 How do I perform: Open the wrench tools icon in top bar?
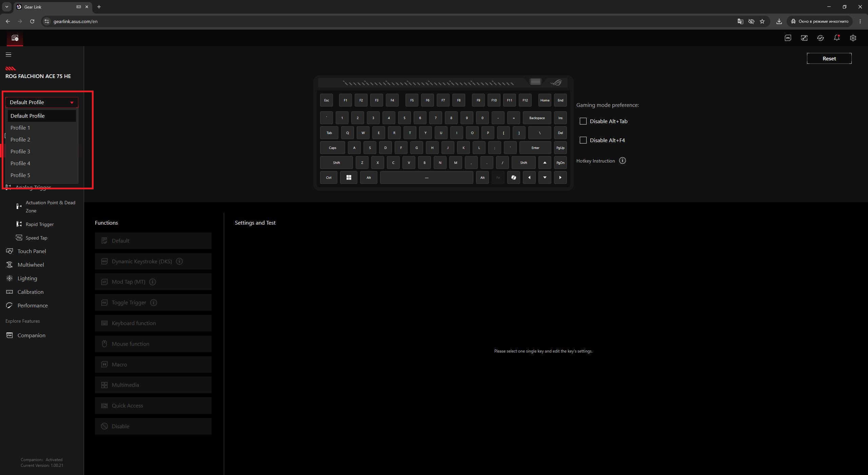point(804,38)
